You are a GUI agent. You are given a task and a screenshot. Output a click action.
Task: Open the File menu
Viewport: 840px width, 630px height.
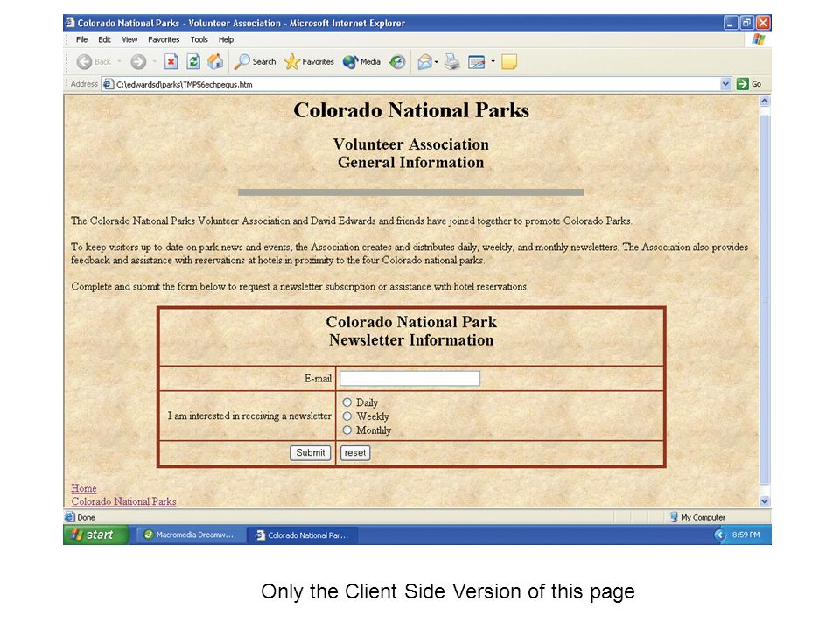pyautogui.click(x=81, y=39)
